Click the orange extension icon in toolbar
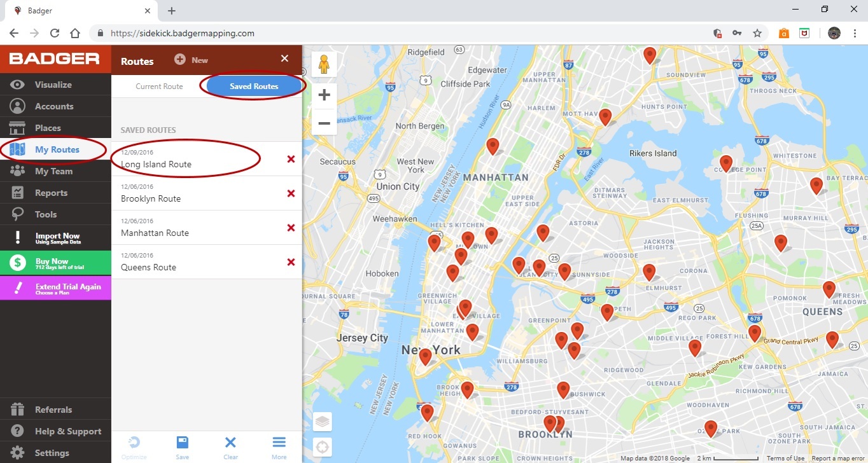Screen dimensions: 868x463 coord(784,33)
